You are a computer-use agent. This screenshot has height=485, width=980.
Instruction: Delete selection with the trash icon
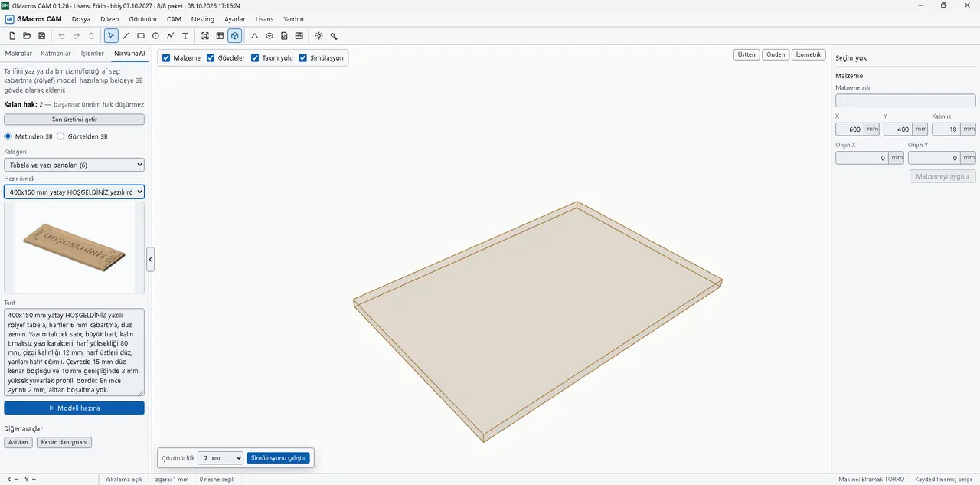coord(91,36)
